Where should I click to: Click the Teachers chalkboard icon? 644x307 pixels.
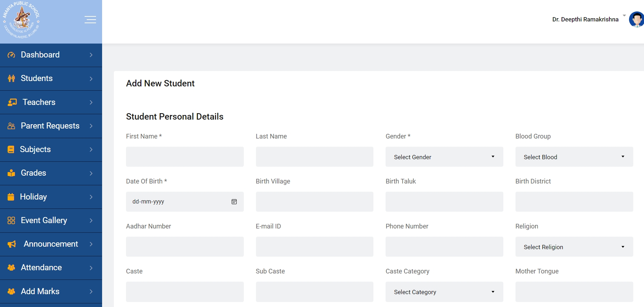(x=12, y=102)
